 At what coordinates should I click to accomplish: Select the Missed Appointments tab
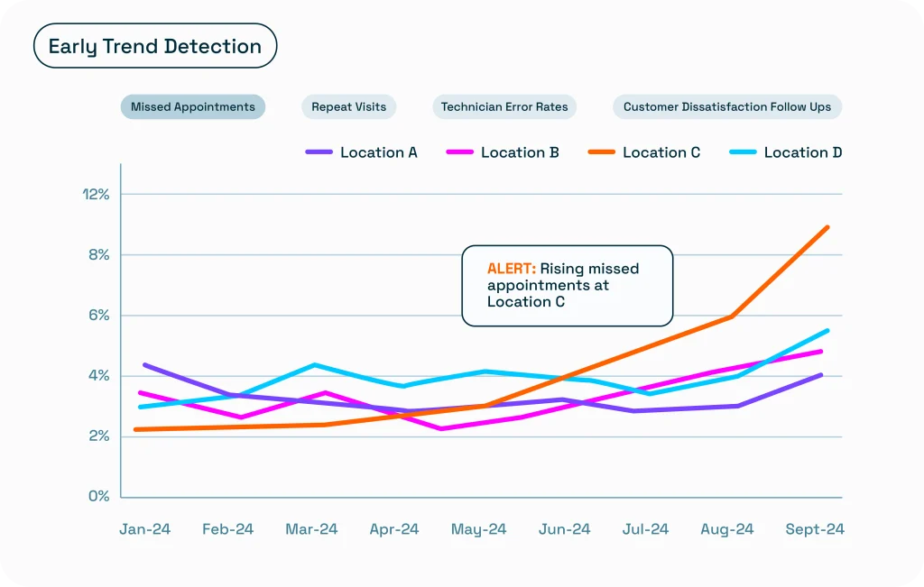tap(193, 106)
